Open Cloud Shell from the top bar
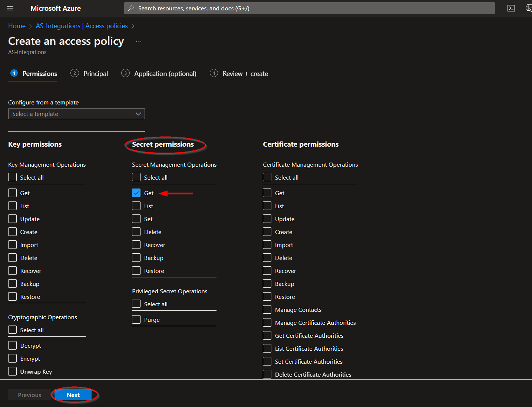This screenshot has height=407, width=532. pyautogui.click(x=511, y=8)
